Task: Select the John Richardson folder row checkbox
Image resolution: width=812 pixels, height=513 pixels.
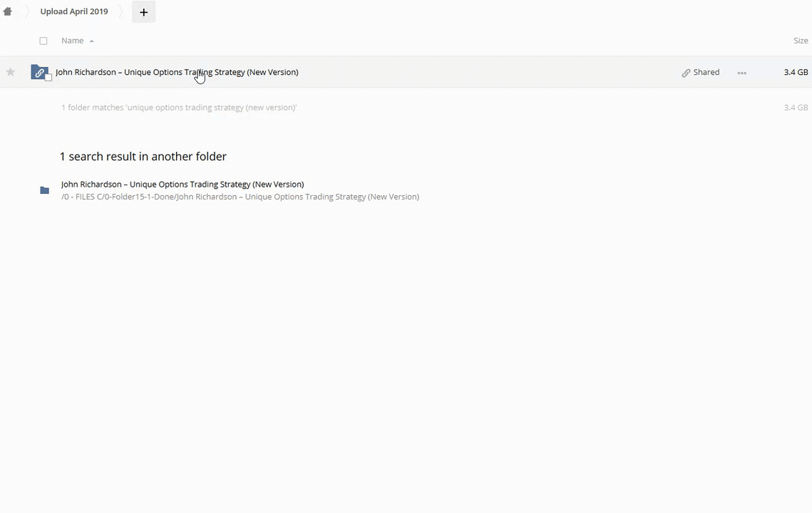Action: (x=48, y=77)
